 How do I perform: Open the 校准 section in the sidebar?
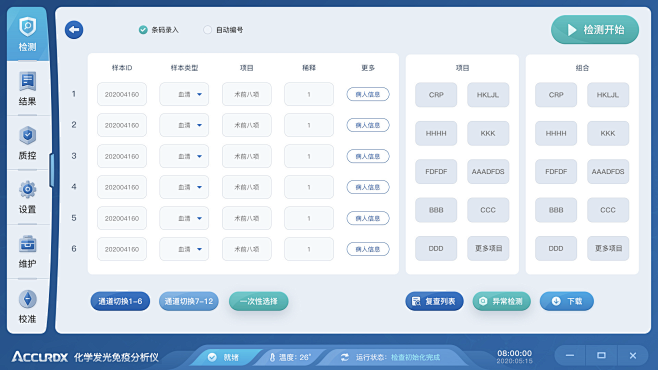27,306
